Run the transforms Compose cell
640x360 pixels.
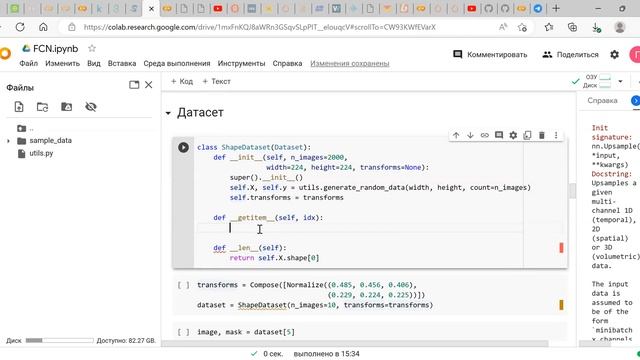(x=183, y=285)
